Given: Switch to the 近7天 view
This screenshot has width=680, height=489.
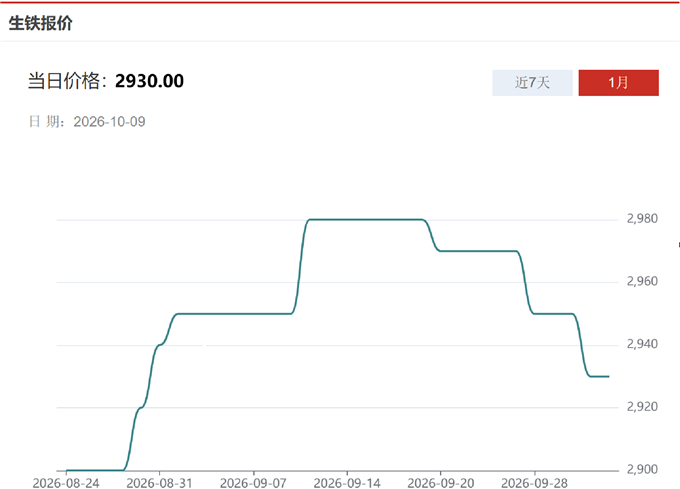Looking at the screenshot, I should coord(532,82).
